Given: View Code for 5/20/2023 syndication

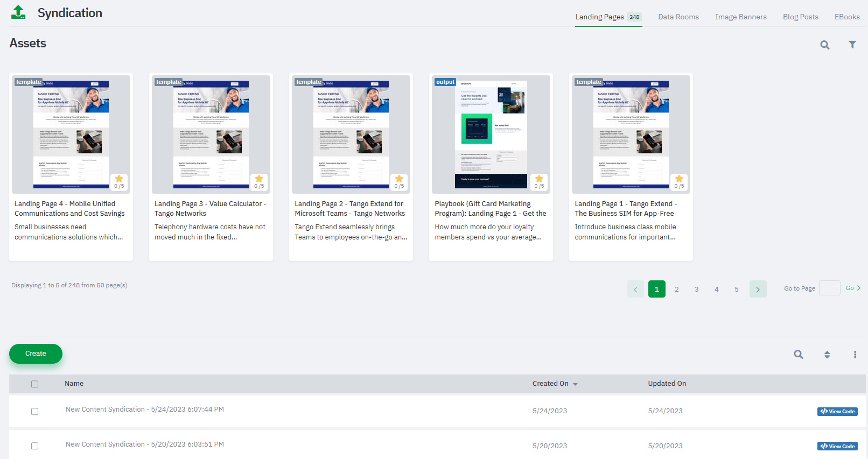Looking at the screenshot, I should (x=837, y=447).
